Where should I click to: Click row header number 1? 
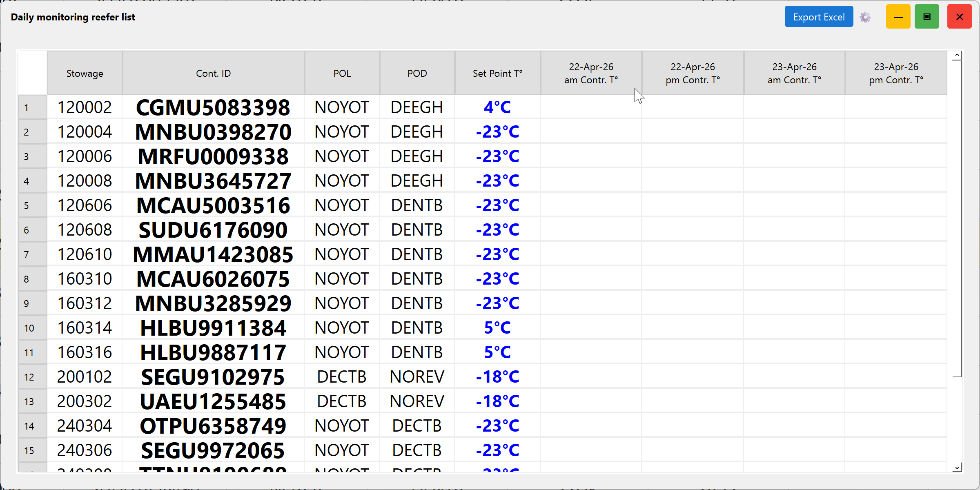(x=33, y=107)
